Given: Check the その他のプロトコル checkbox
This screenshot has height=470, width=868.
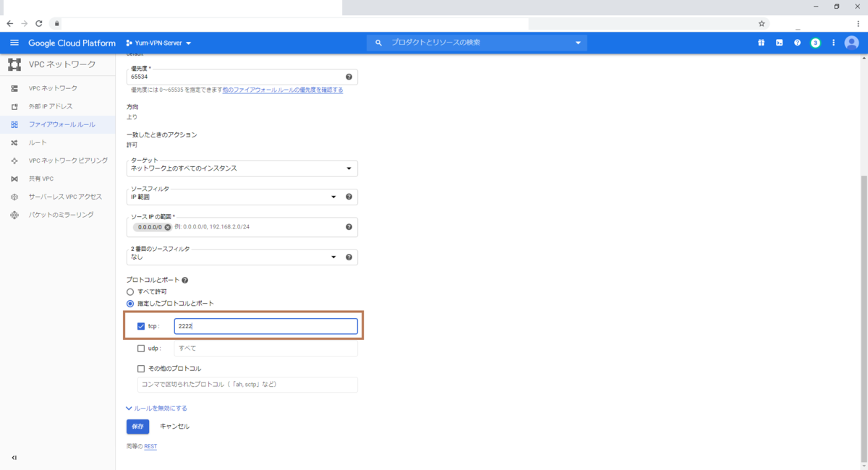Looking at the screenshot, I should (x=141, y=369).
